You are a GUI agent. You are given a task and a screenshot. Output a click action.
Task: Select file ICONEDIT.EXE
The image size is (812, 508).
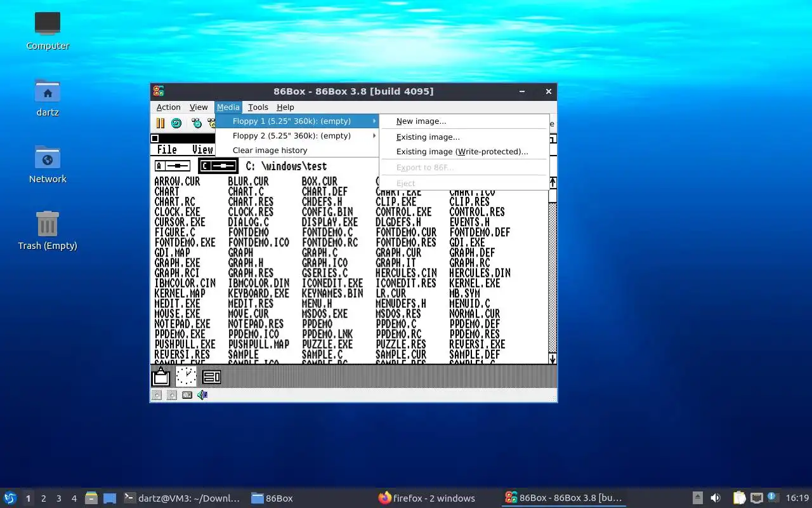click(332, 283)
